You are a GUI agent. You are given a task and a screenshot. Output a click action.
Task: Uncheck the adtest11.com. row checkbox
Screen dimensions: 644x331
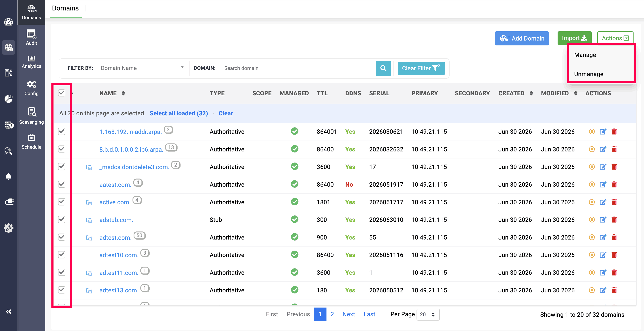coord(61,272)
